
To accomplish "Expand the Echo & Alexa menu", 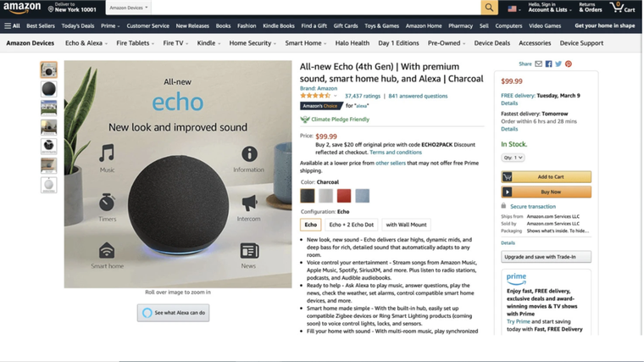I will 86,42.
